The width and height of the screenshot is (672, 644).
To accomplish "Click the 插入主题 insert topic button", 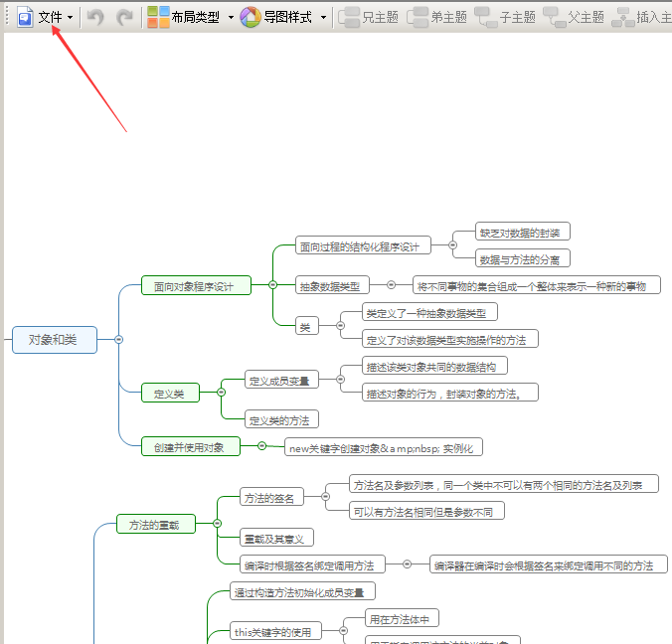I will click(x=641, y=17).
